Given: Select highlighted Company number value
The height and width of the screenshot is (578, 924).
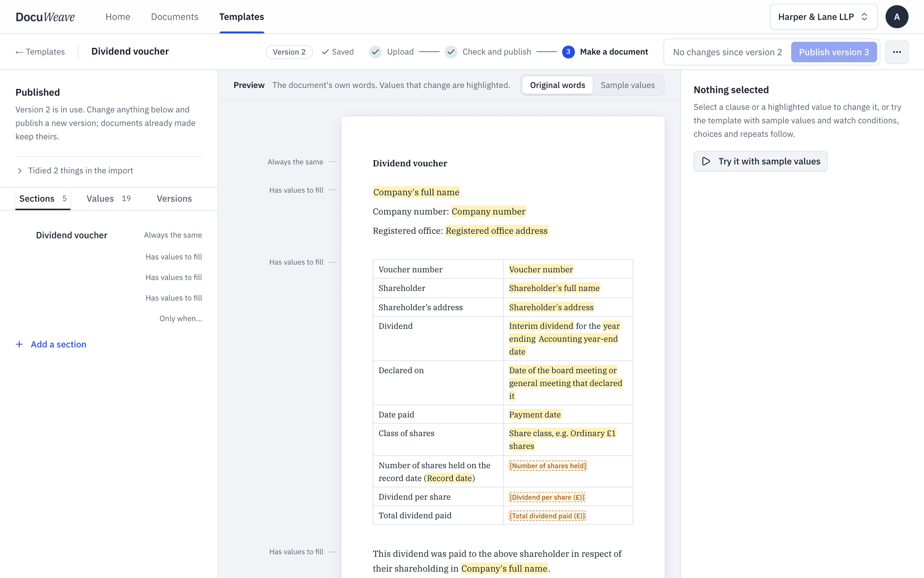Looking at the screenshot, I should pyautogui.click(x=489, y=212).
